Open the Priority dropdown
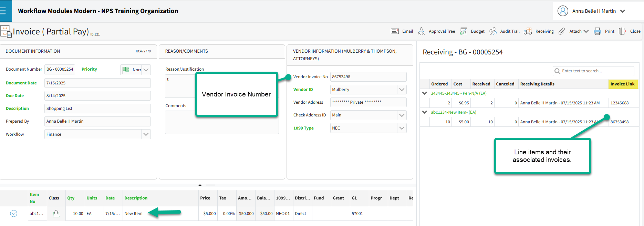 (x=146, y=70)
